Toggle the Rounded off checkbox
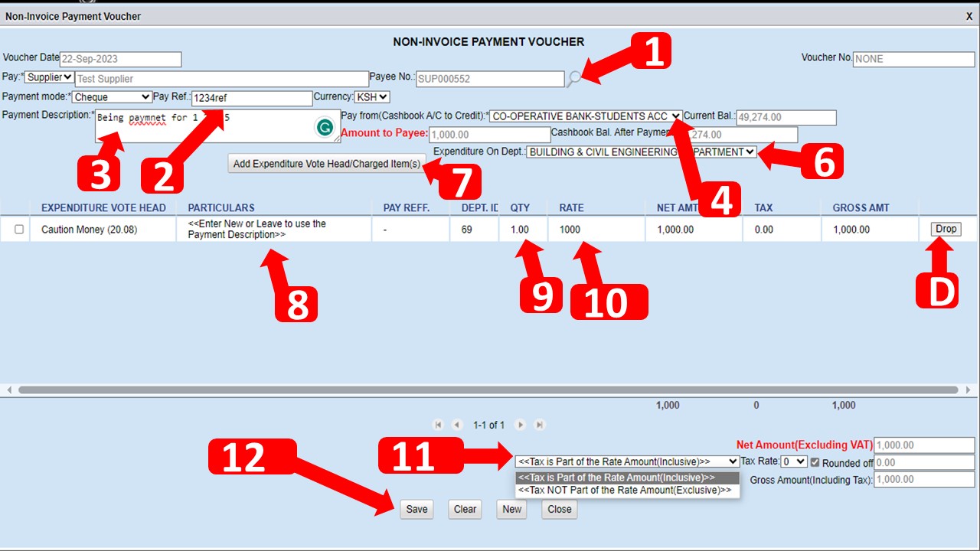This screenshot has width=980, height=551. coord(815,463)
